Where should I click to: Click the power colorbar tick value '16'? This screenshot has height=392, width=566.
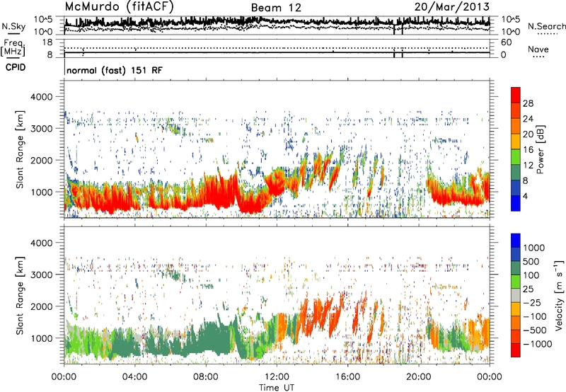pyautogui.click(x=528, y=150)
